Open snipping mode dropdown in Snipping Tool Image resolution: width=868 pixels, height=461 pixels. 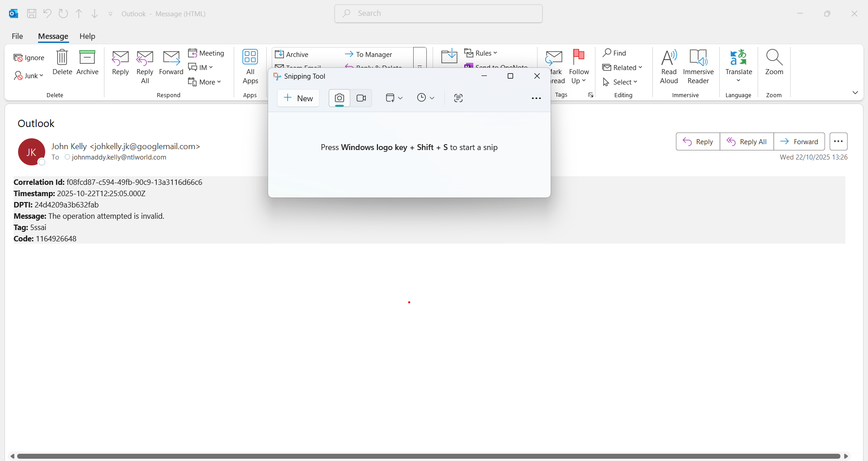coord(394,98)
